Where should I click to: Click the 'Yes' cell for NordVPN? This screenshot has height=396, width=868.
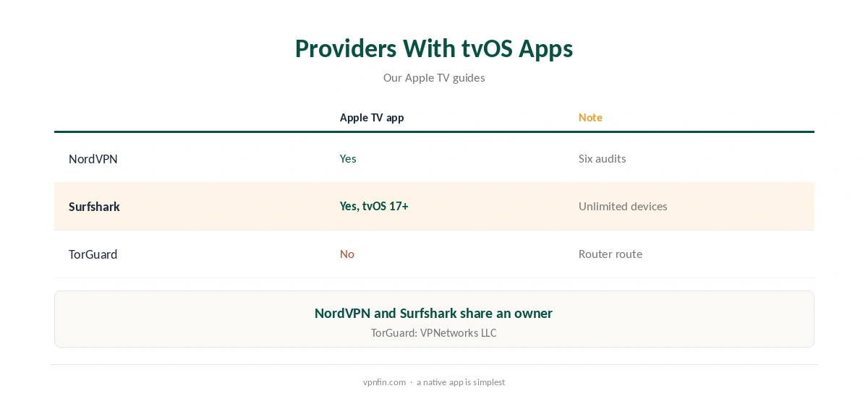tap(348, 158)
